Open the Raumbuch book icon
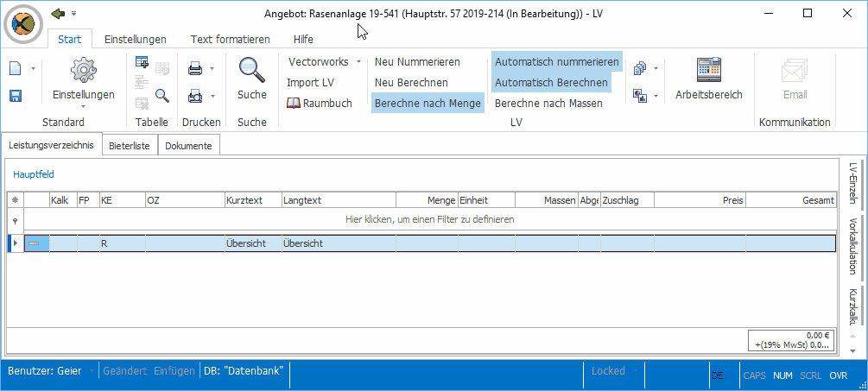 [294, 103]
